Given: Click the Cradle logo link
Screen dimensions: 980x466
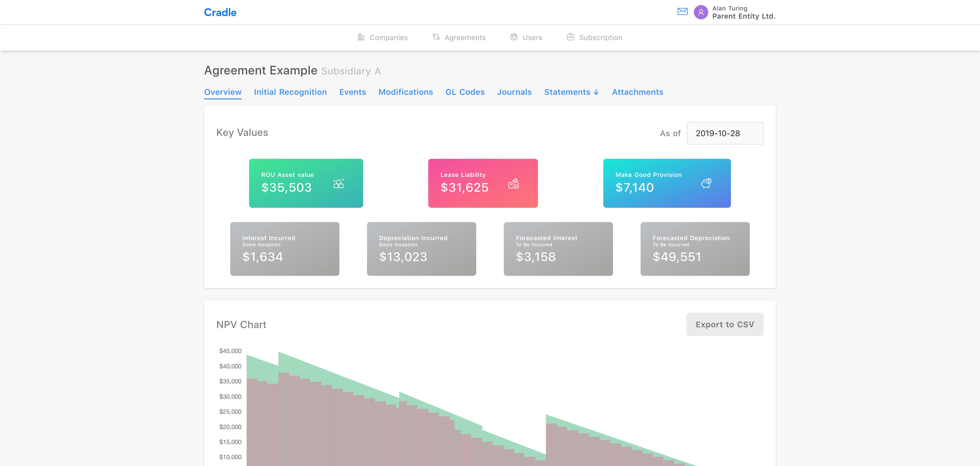Looking at the screenshot, I should click(x=220, y=12).
